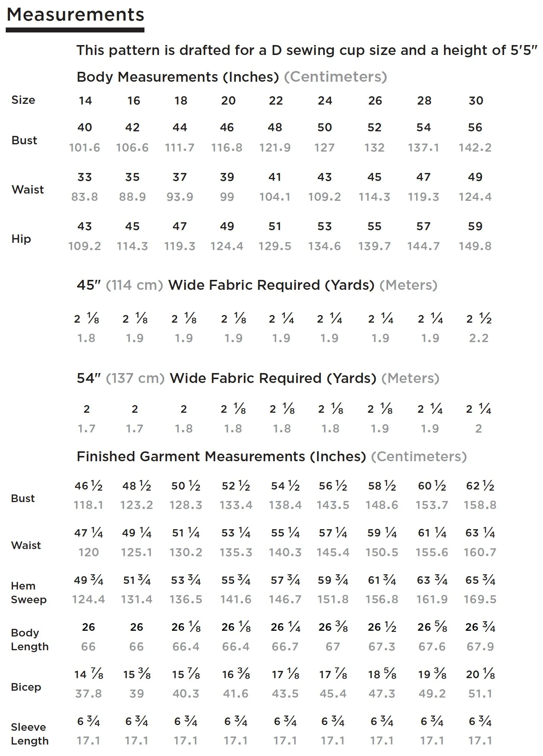Click hip value 149.8 centimeters

click(475, 246)
